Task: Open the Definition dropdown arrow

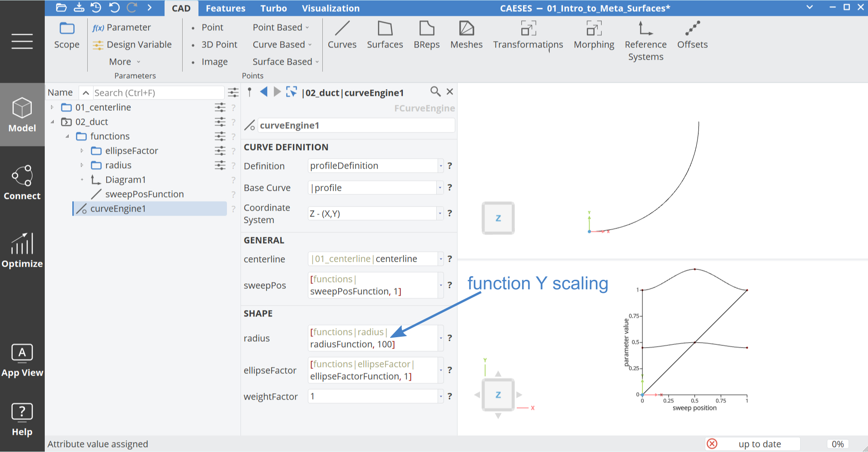Action: 440,166
